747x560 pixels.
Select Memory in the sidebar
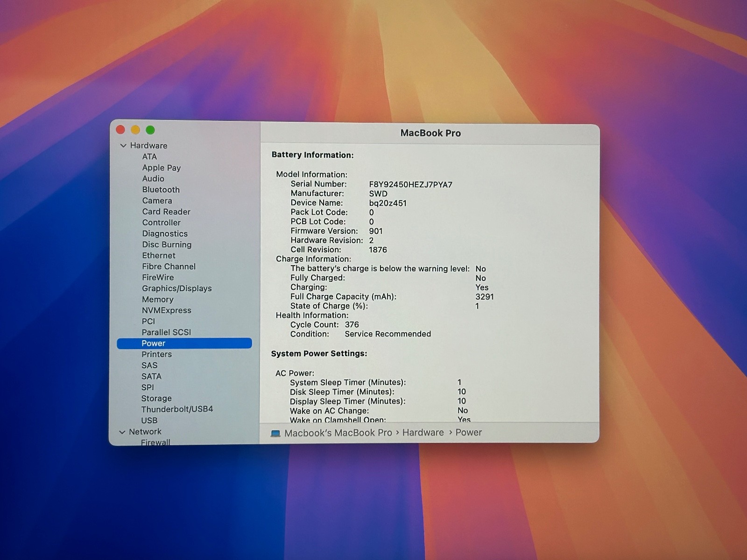tap(157, 300)
